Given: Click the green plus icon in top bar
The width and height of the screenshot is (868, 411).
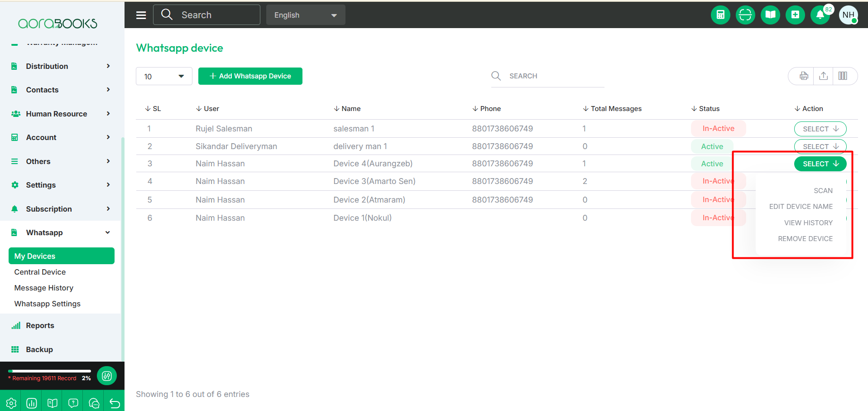Looking at the screenshot, I should click(795, 15).
